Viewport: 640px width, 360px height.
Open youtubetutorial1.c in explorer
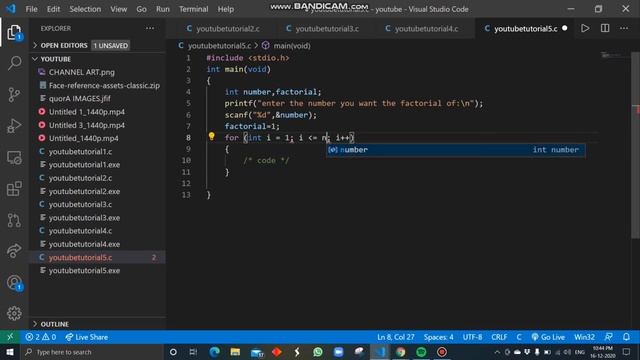97,151
